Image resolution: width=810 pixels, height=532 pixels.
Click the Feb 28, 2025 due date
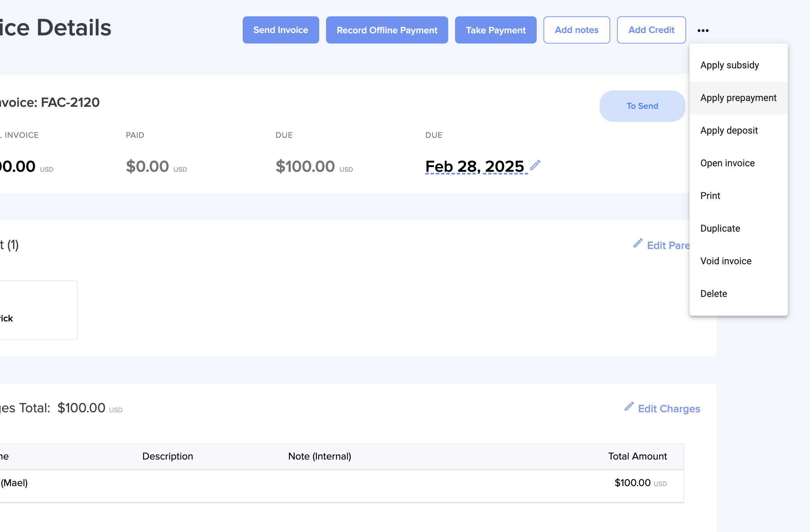474,167
